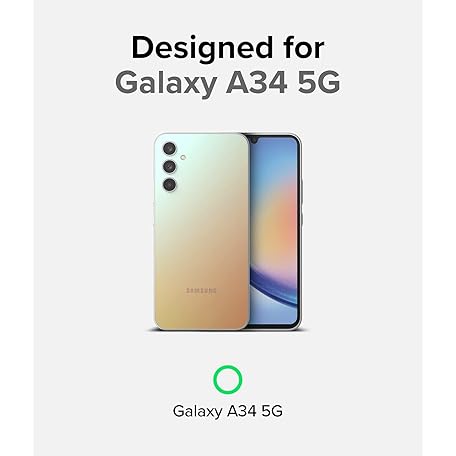Click the front camera notch on display
Viewport: 456px width, 456px height.
tap(254, 139)
